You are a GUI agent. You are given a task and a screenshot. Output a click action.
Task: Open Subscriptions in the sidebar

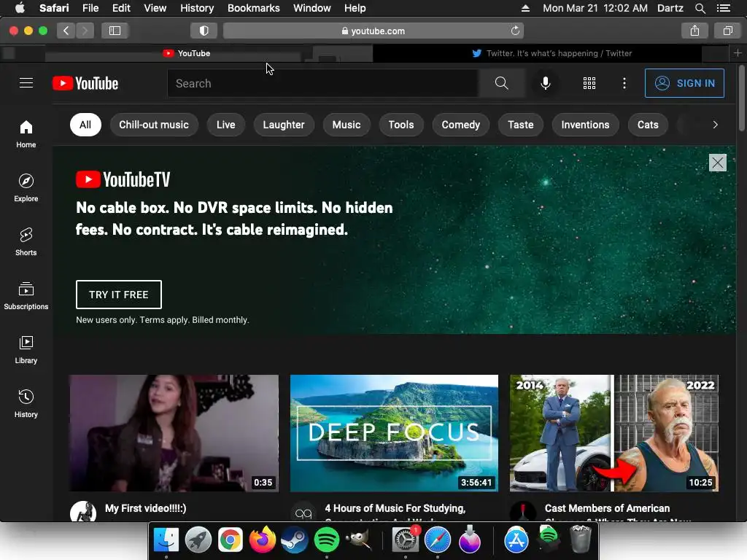(26, 296)
